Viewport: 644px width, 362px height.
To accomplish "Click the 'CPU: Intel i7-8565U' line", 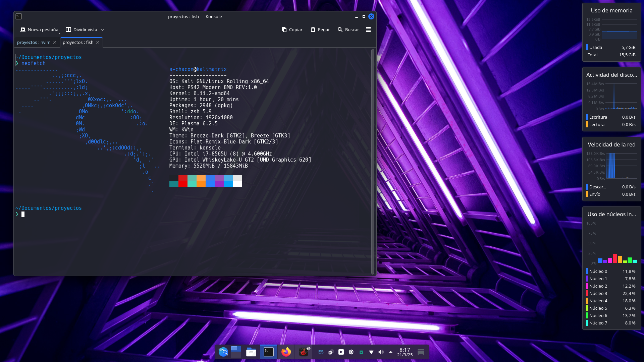I will [x=221, y=154].
